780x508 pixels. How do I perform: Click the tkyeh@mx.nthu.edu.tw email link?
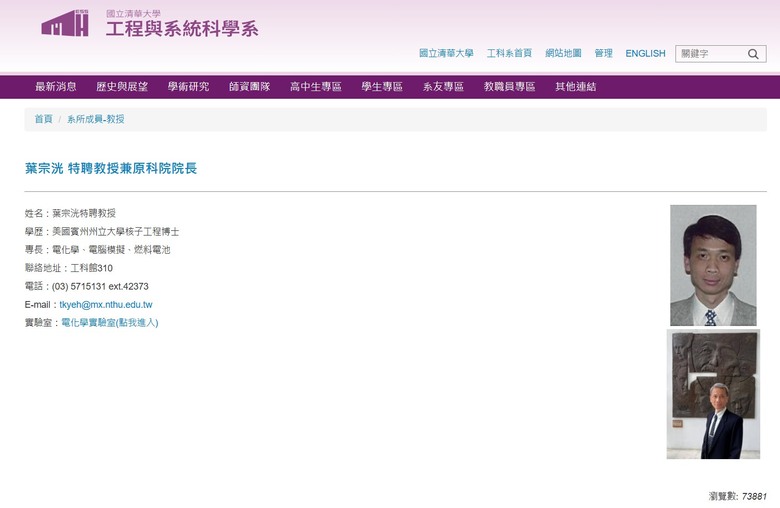(106, 305)
